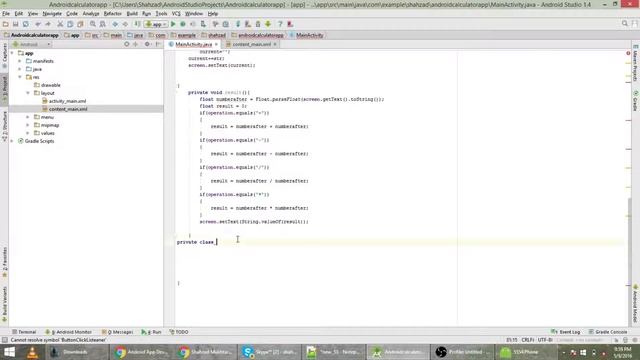Image resolution: width=640 pixels, height=360 pixels.
Task: Open the Messages tool window
Action: [117, 332]
